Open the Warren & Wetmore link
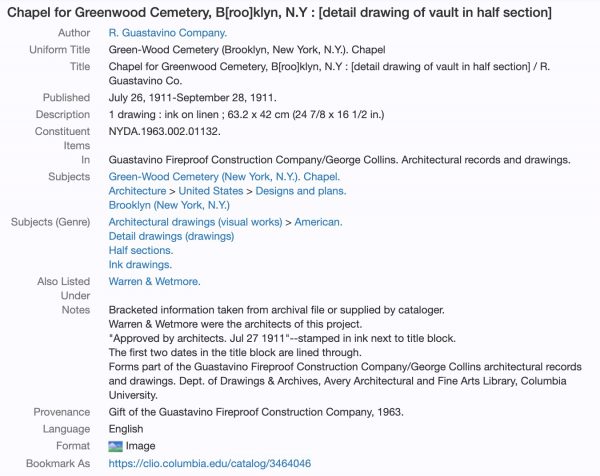The image size is (600, 476). tap(154, 282)
